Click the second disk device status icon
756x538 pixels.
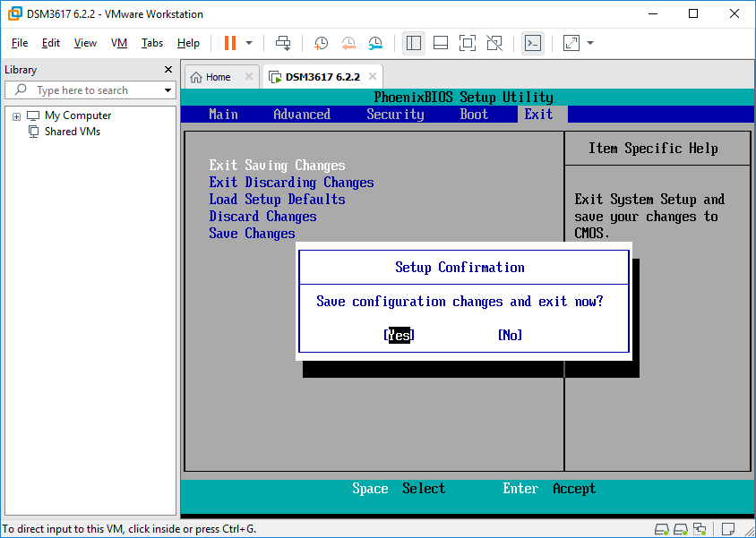[x=680, y=529]
